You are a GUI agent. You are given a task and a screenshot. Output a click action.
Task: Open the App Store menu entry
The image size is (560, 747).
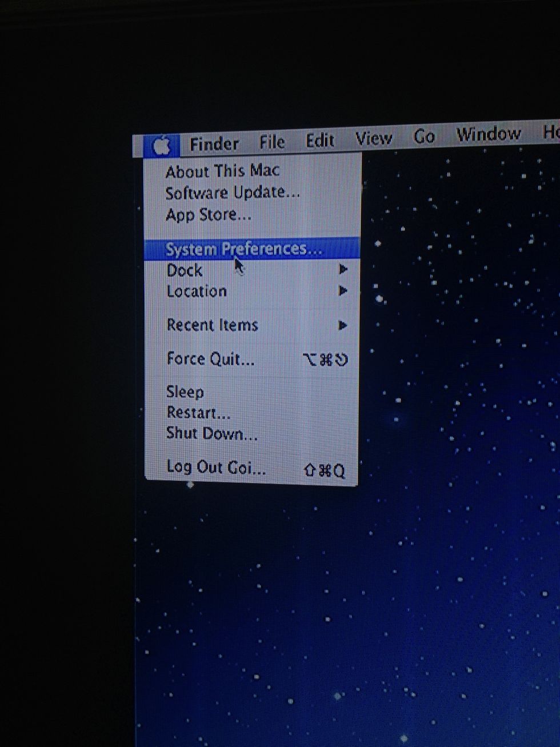point(208,214)
